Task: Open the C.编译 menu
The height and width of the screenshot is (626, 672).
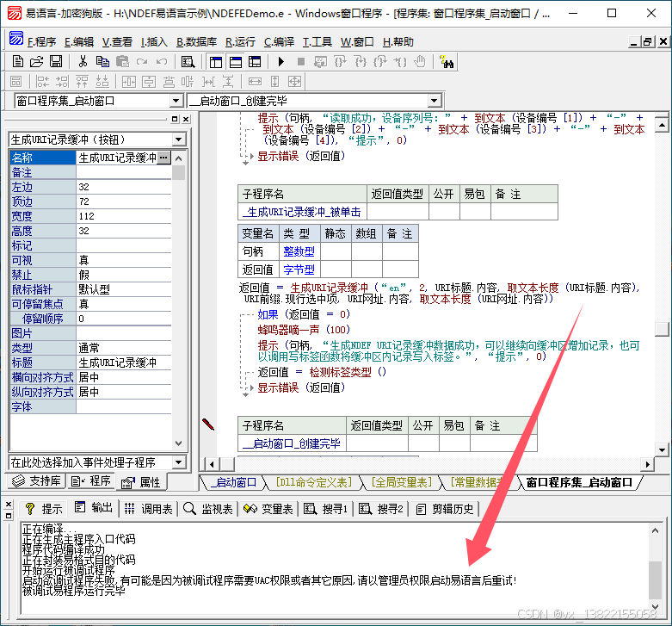Action: 279,42
